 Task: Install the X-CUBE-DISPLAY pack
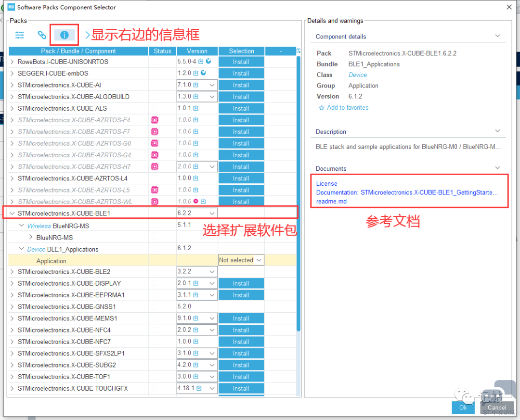click(x=241, y=283)
